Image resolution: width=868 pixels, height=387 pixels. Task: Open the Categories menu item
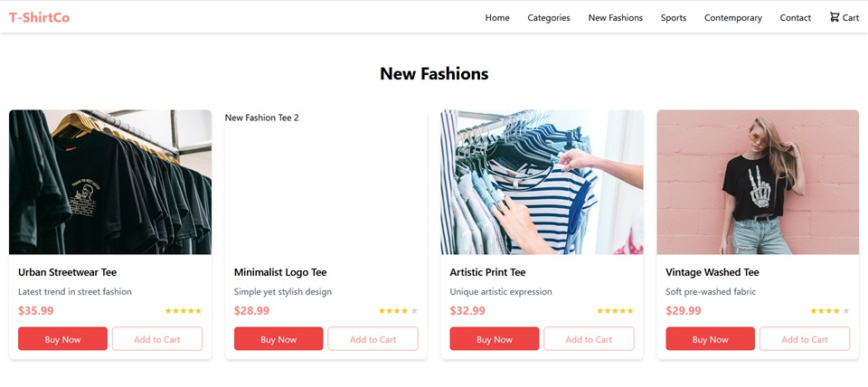[549, 18]
